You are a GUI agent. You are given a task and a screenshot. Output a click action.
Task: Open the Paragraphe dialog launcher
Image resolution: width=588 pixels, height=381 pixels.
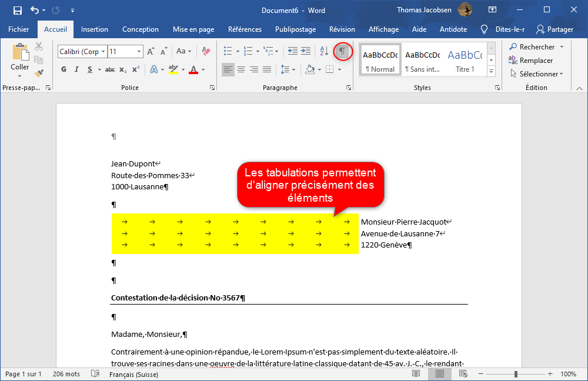click(349, 88)
